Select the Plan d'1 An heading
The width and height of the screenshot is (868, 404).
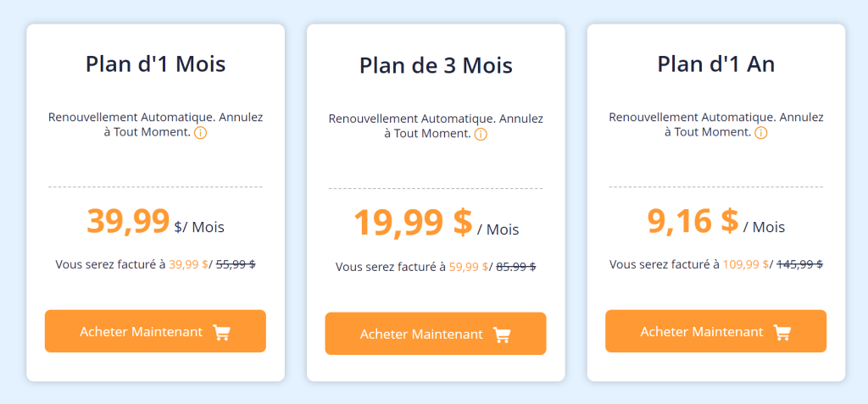(x=715, y=64)
